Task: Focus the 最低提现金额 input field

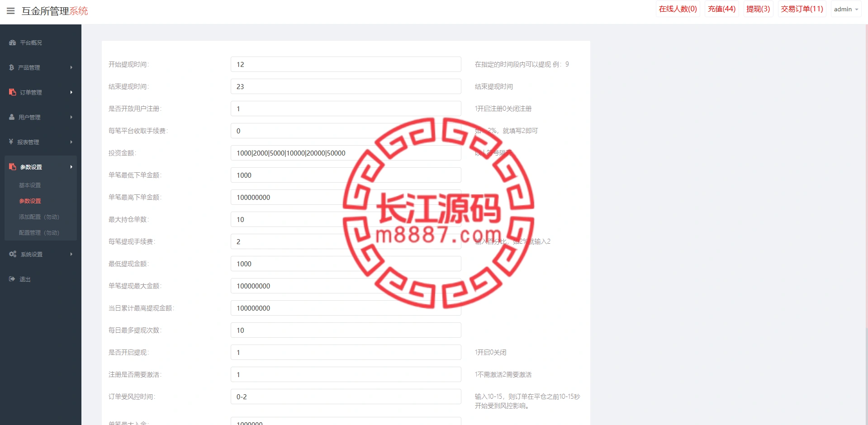Action: [346, 264]
